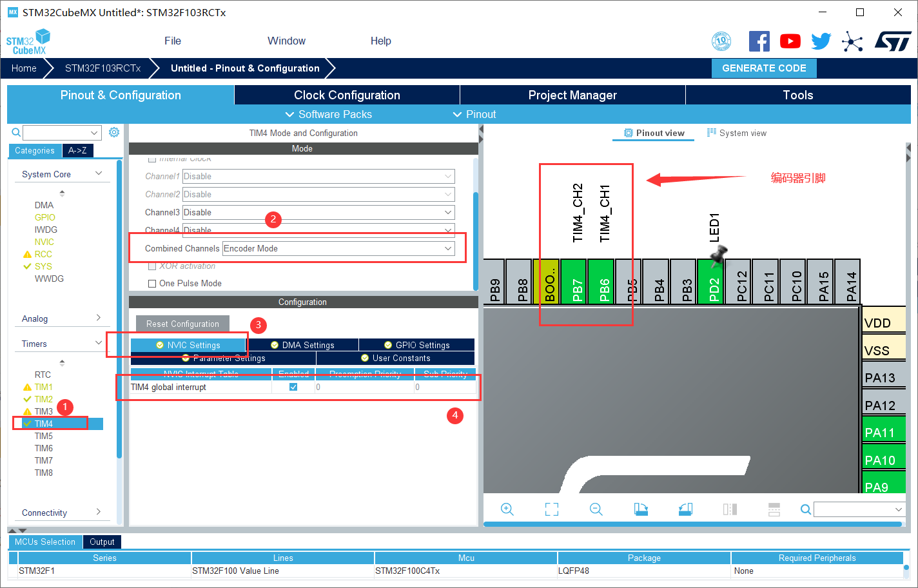918x588 pixels.
Task: Switch to Clock Configuration tab
Action: coord(347,95)
